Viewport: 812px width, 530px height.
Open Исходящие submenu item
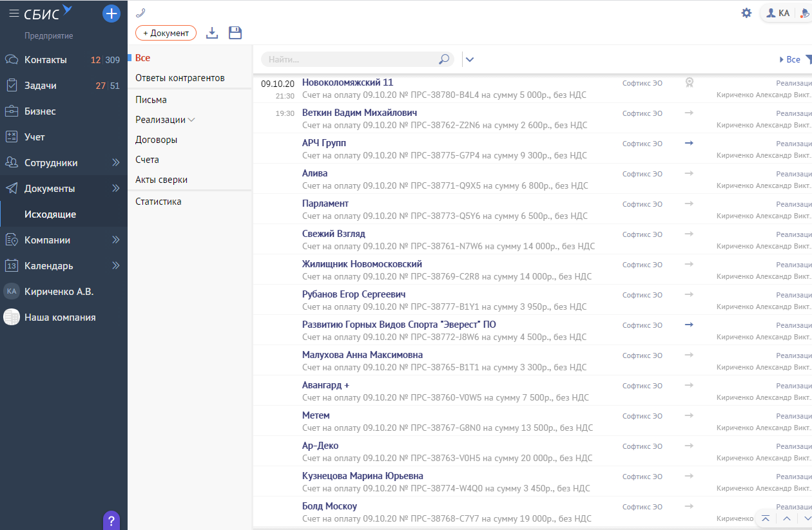(50, 214)
